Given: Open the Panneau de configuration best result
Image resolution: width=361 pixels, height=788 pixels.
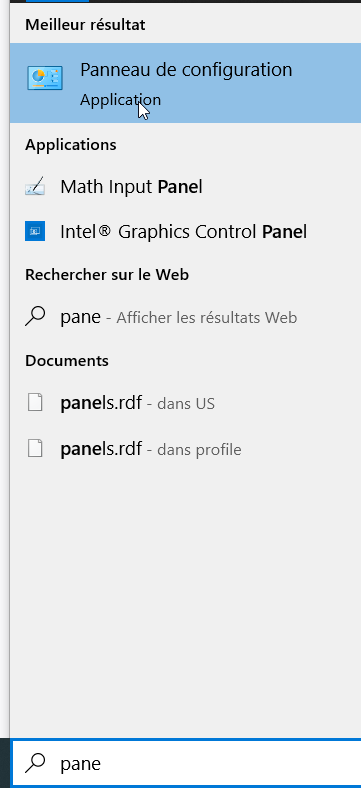Looking at the screenshot, I should 186,83.
